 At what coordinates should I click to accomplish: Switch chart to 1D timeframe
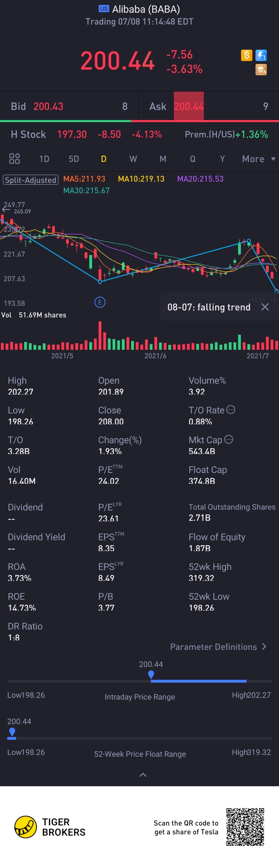click(x=44, y=159)
